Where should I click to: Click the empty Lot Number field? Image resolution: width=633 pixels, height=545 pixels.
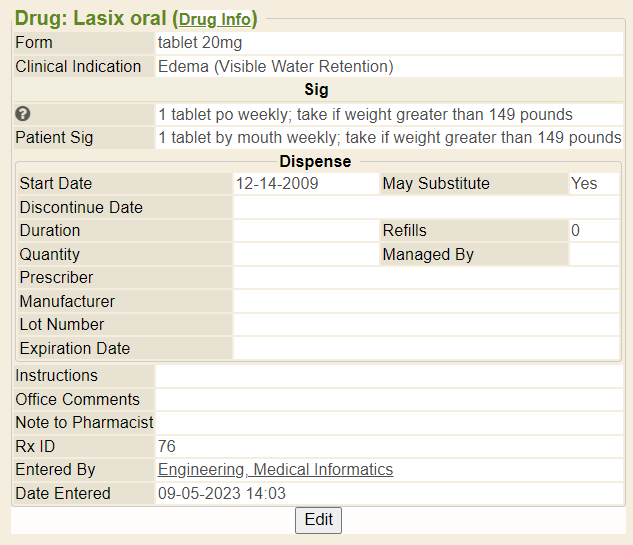click(x=426, y=325)
